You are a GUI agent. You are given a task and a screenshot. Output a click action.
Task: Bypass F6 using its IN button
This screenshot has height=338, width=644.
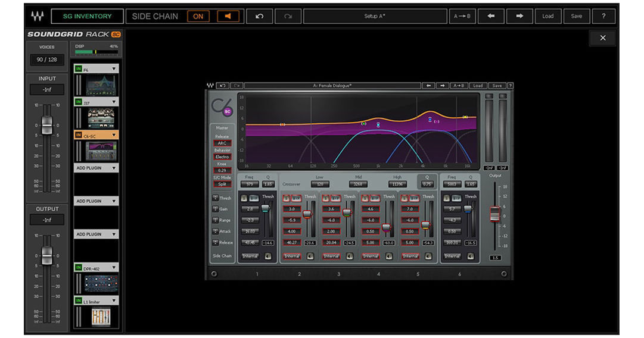click(x=79, y=68)
